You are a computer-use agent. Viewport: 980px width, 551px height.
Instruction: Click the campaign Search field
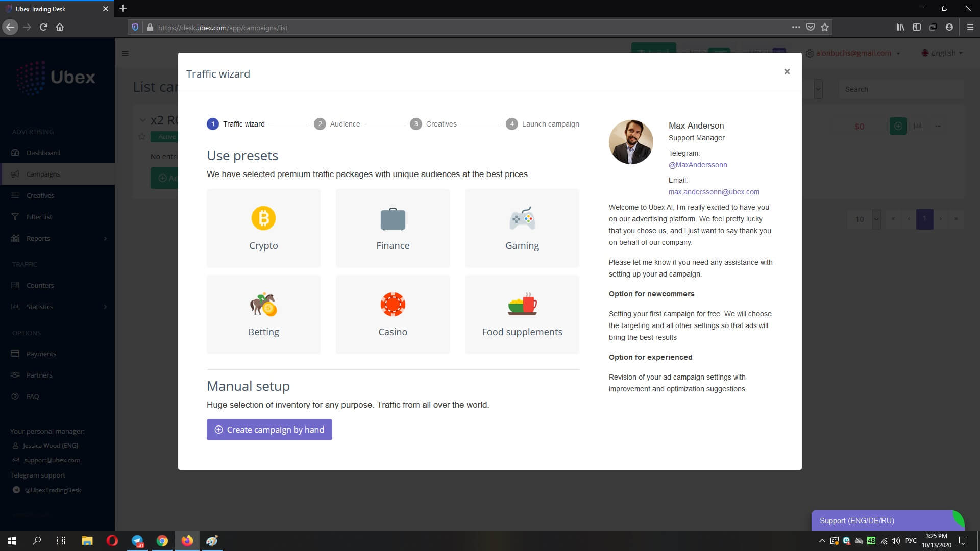901,89
